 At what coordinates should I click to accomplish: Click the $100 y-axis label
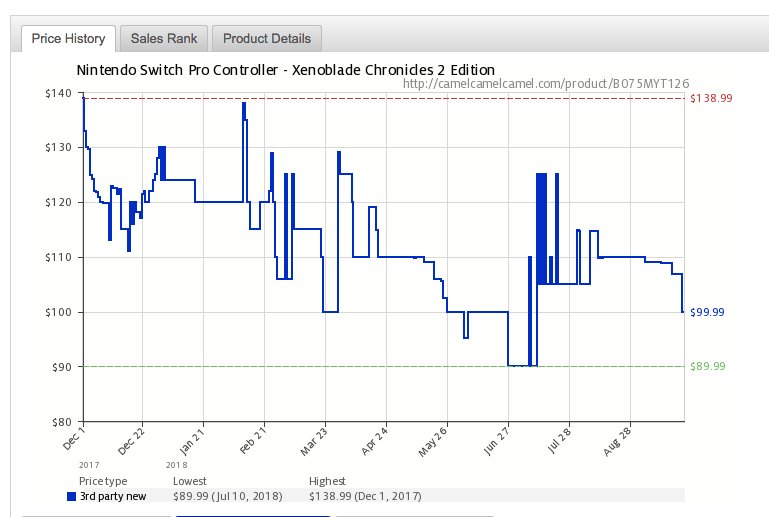(x=58, y=312)
